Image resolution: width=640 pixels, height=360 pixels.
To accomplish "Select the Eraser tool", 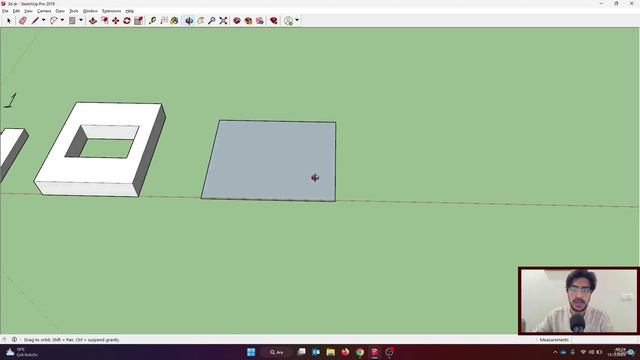I will click(x=23, y=20).
